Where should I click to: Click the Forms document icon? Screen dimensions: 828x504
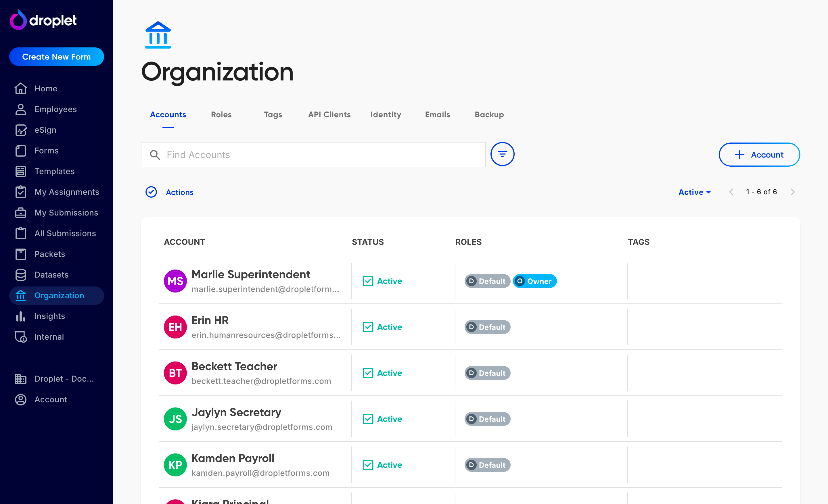click(20, 151)
